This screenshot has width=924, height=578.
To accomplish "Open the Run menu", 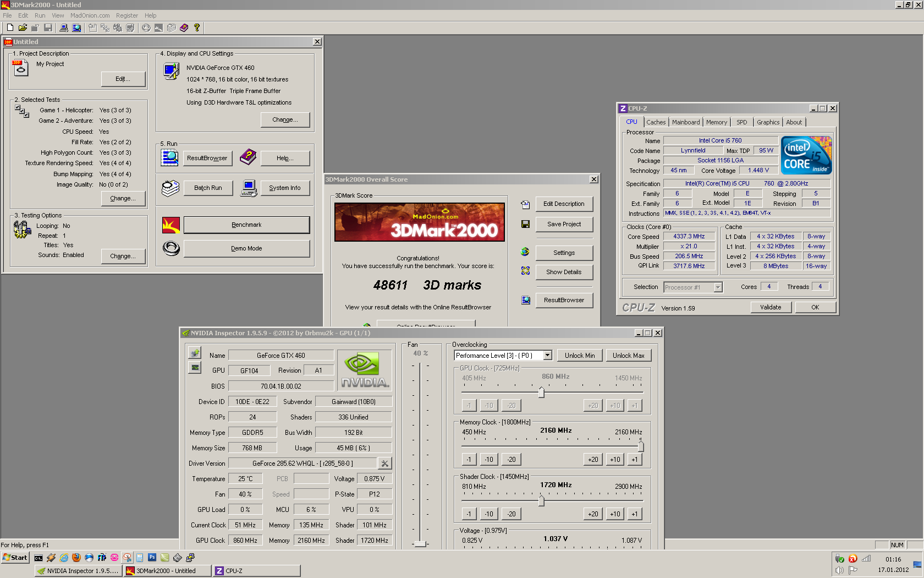I will tap(40, 15).
